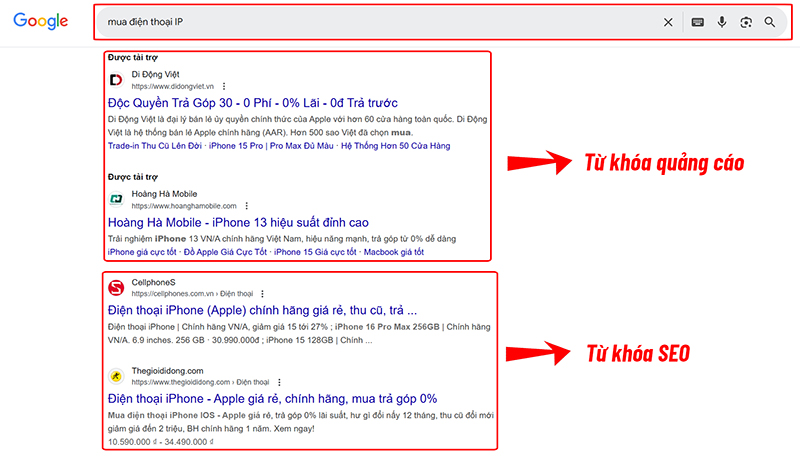Open search by image lens icon

click(746, 22)
